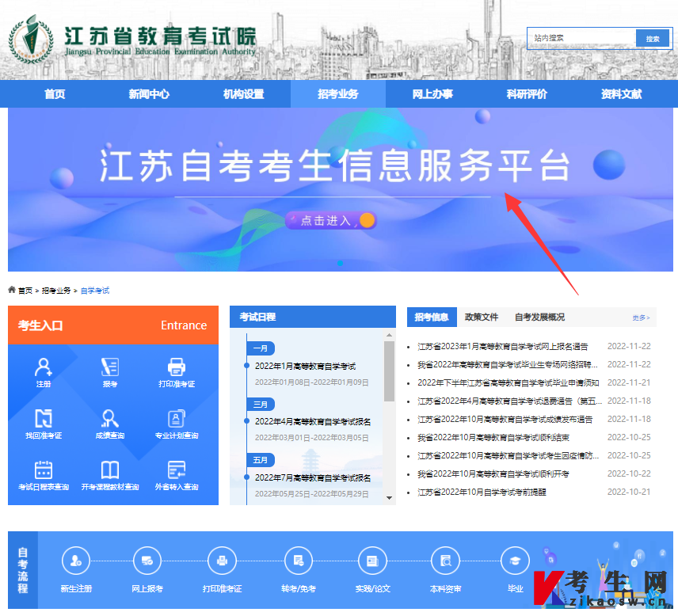Open 江苏省2023年1月高等教育自学考试网上报名通告

tap(503, 346)
